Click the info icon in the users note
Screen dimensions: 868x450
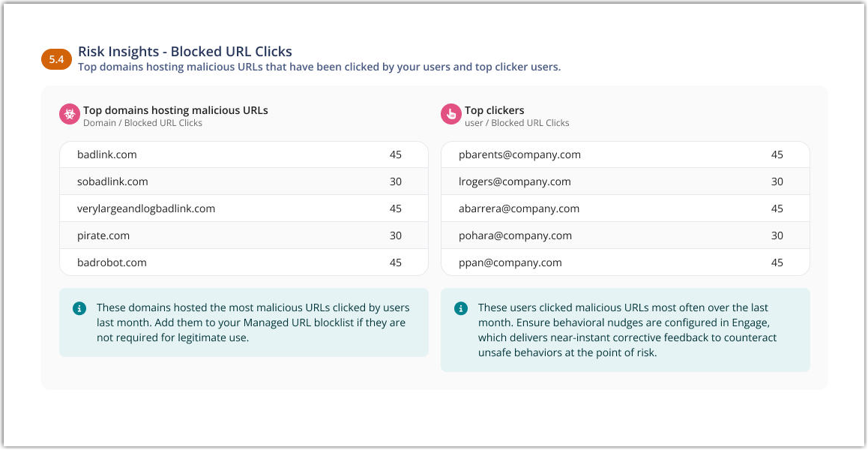click(461, 308)
